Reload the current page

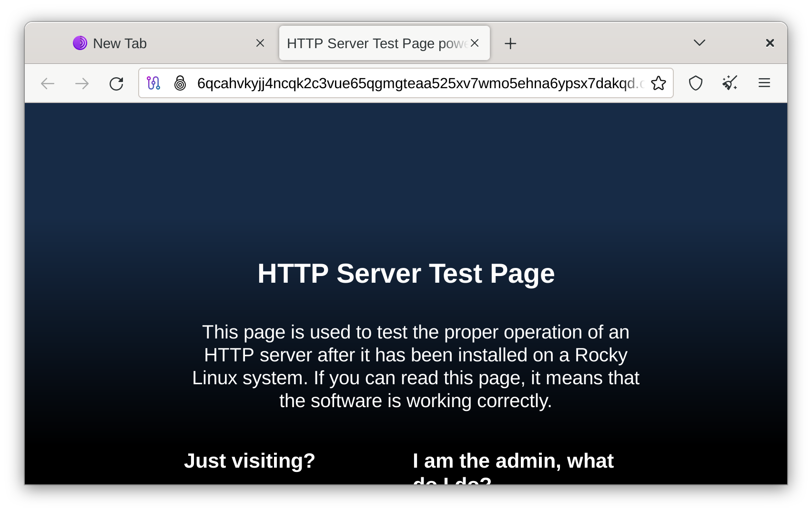116,83
